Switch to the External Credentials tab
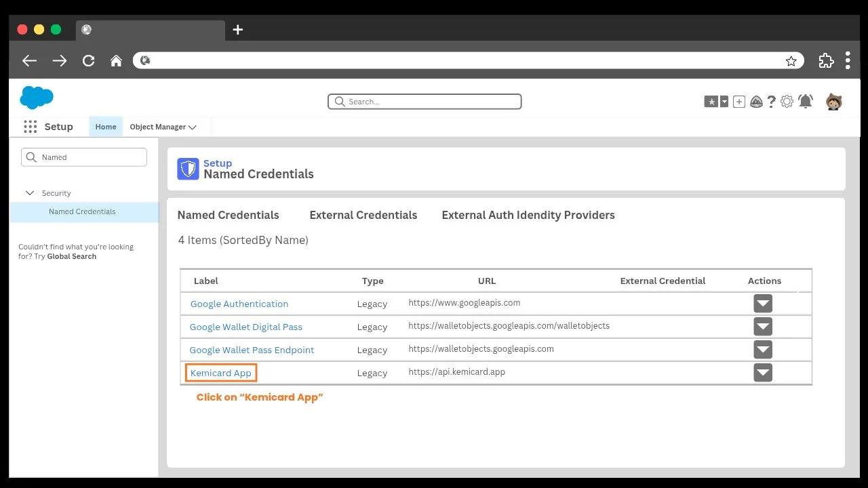Viewport: 868px width, 488px height. point(363,215)
